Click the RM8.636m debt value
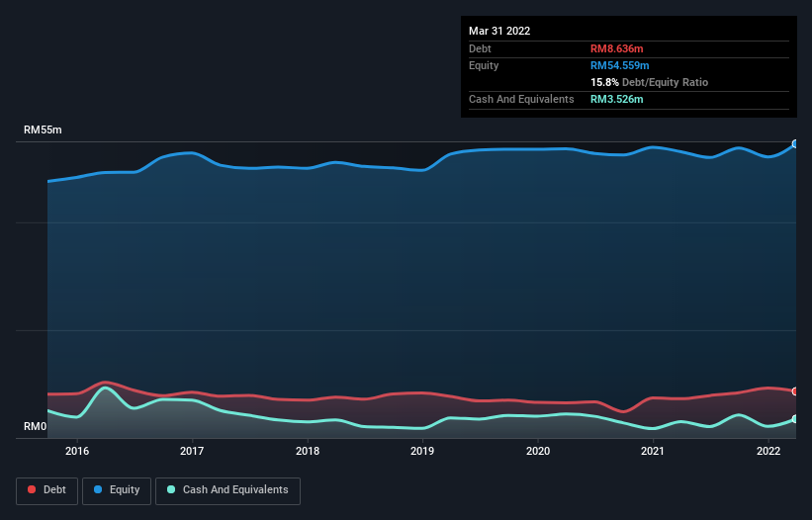 point(617,48)
